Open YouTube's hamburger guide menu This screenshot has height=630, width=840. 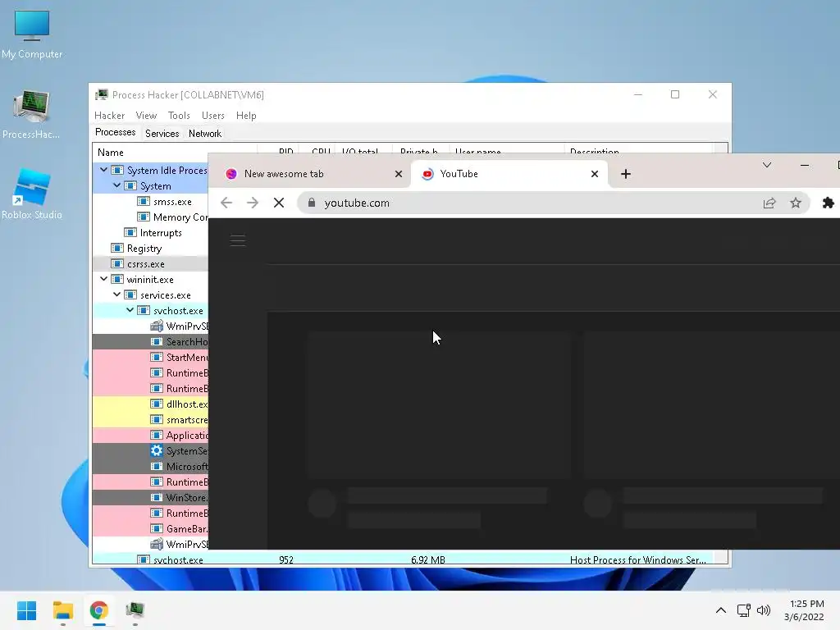[x=238, y=240]
